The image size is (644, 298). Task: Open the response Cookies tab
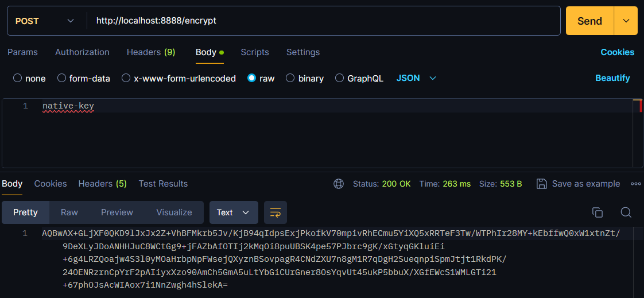51,184
